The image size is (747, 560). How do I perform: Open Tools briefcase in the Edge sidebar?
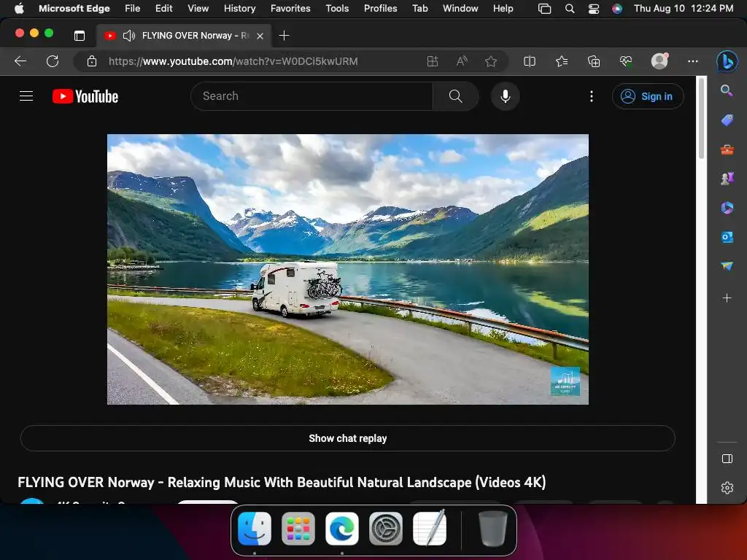[727, 149]
